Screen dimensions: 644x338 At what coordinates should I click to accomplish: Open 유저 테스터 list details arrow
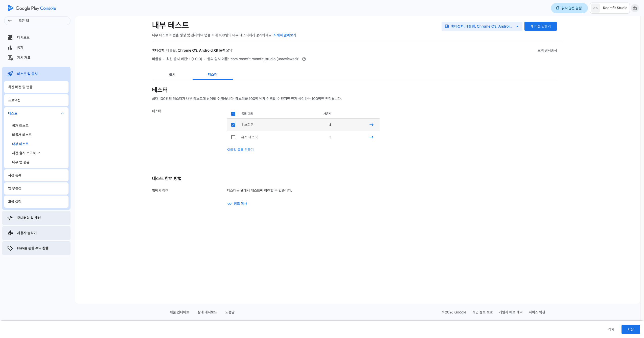coord(371,137)
